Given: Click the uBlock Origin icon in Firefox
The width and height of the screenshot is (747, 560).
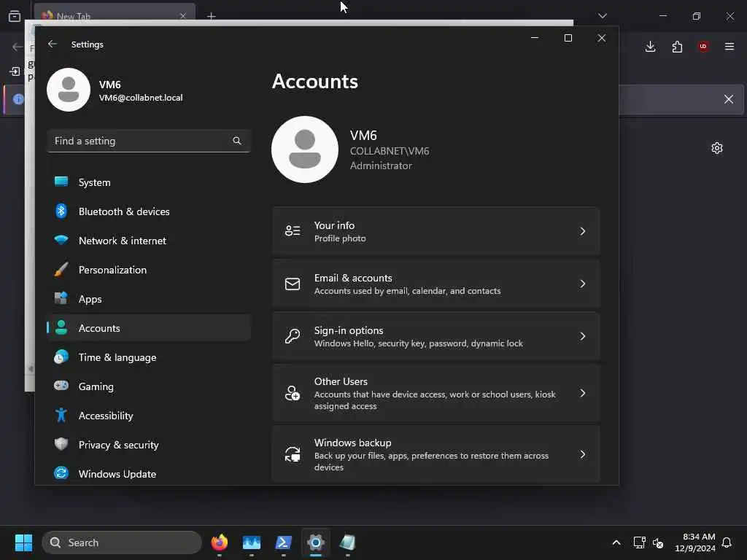Looking at the screenshot, I should coord(703,46).
